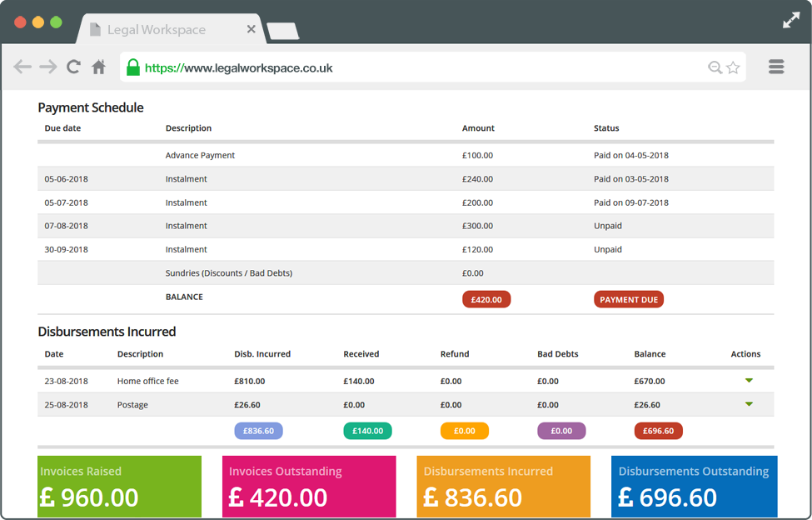Viewport: 812px width, 520px height.
Task: Click the green padlock security icon
Action: point(133,67)
